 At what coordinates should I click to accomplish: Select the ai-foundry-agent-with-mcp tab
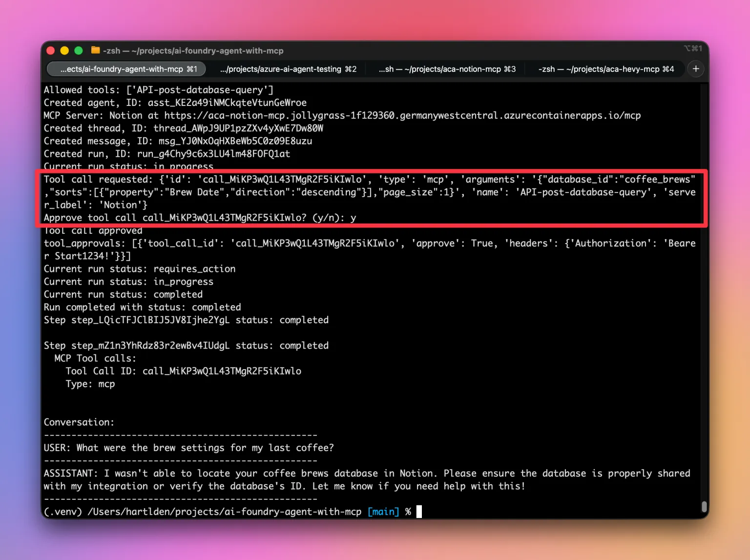(x=128, y=69)
